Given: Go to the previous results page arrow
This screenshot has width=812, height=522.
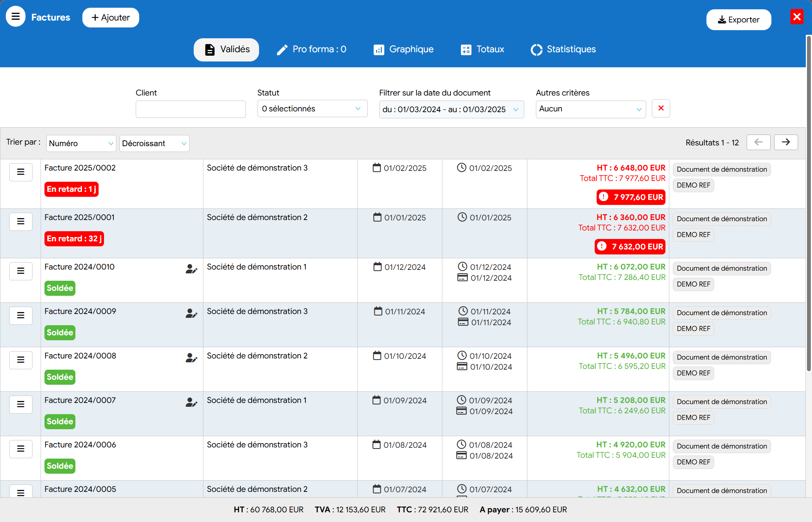Looking at the screenshot, I should click(758, 142).
